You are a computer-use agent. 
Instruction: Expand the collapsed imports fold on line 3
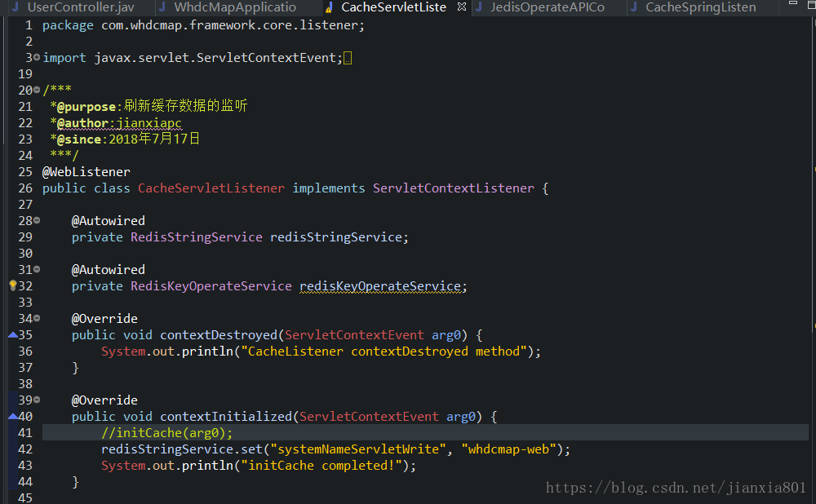click(36, 57)
